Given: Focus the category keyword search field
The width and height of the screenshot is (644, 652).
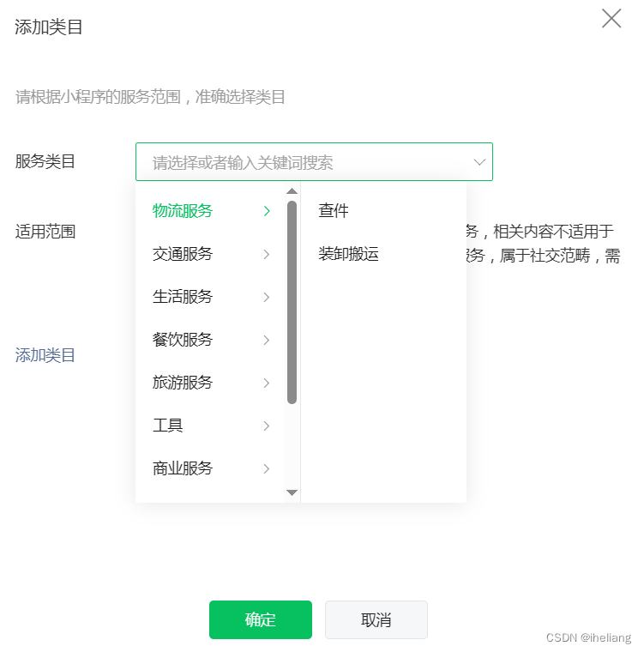Looking at the screenshot, I should (314, 162).
